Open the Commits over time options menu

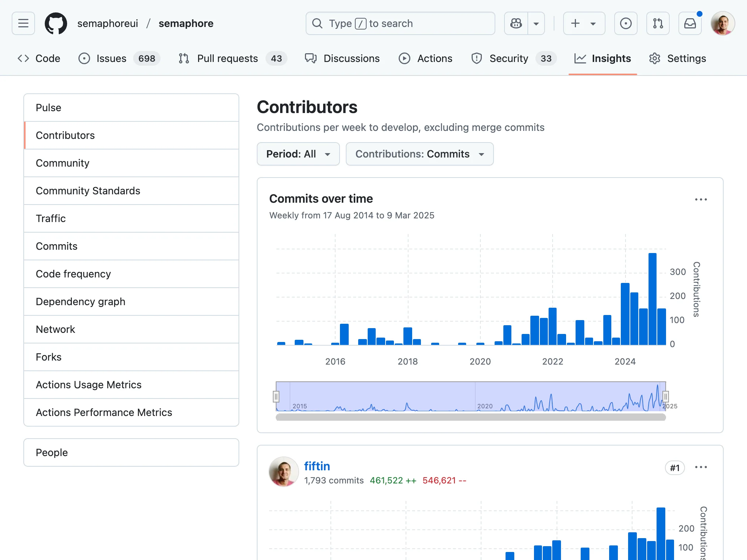click(x=701, y=199)
